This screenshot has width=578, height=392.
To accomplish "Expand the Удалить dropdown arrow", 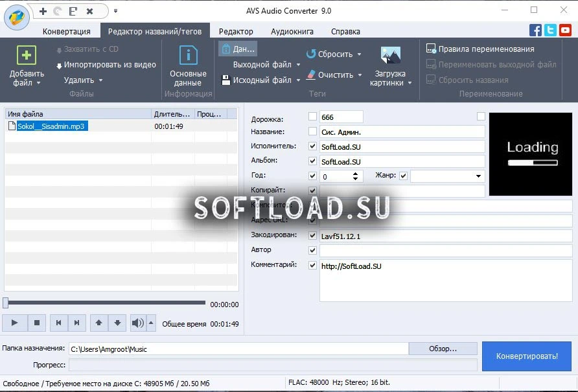I will 100,80.
